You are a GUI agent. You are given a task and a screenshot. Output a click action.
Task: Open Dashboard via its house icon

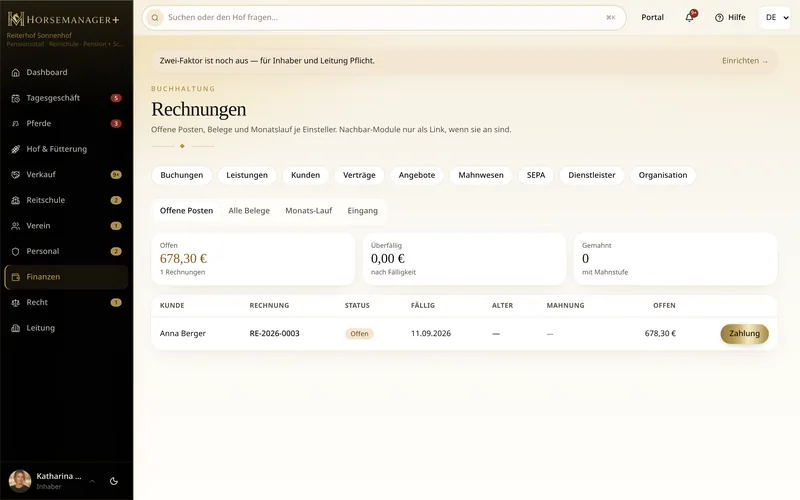pos(16,72)
